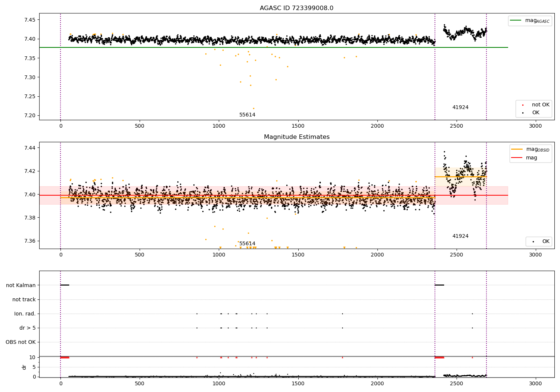This screenshot has height=392, width=560.
Task: Click the 'Ion. rad.' axis label
Action: 25,314
